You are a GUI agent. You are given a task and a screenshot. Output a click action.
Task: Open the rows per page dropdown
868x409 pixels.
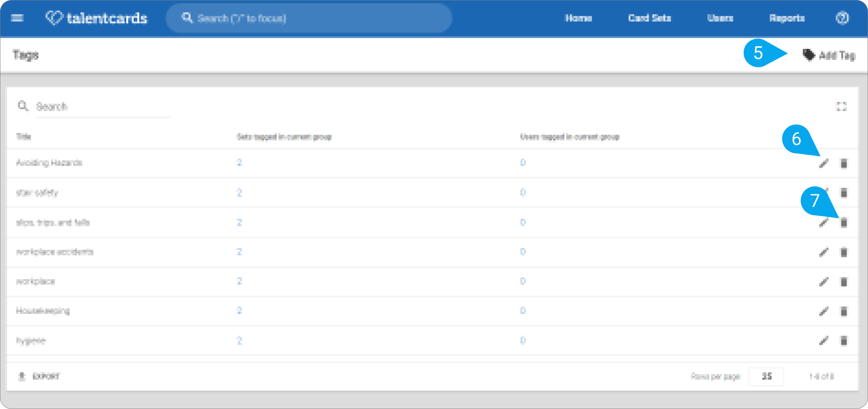point(766,376)
